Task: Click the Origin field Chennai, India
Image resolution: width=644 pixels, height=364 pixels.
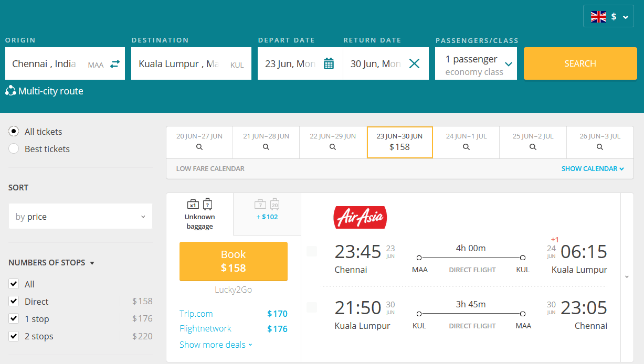Action: pyautogui.click(x=65, y=63)
